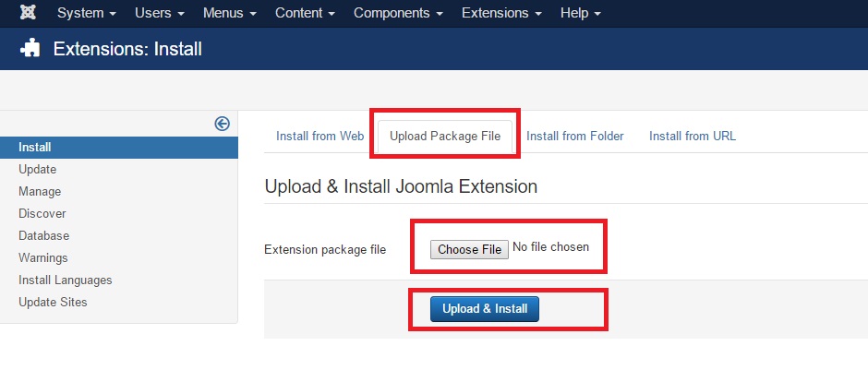Click the Joomla logo icon
The width and height of the screenshot is (868, 370).
click(28, 12)
